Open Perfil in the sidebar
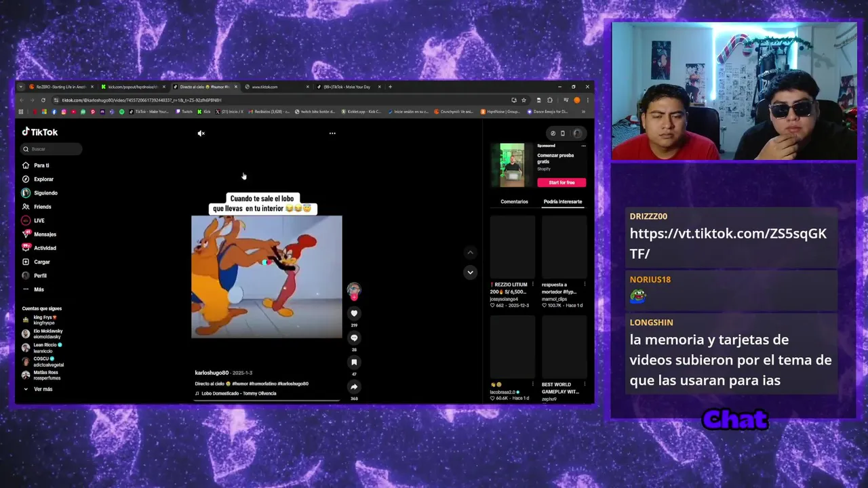 tap(34, 276)
